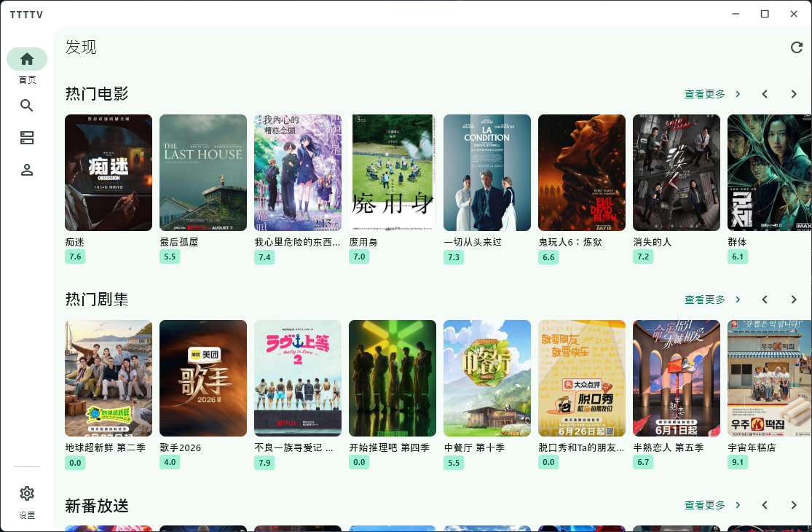Image resolution: width=812 pixels, height=532 pixels.
Task: Click the 7.6 rating badge under 痴迷
Action: click(x=75, y=257)
